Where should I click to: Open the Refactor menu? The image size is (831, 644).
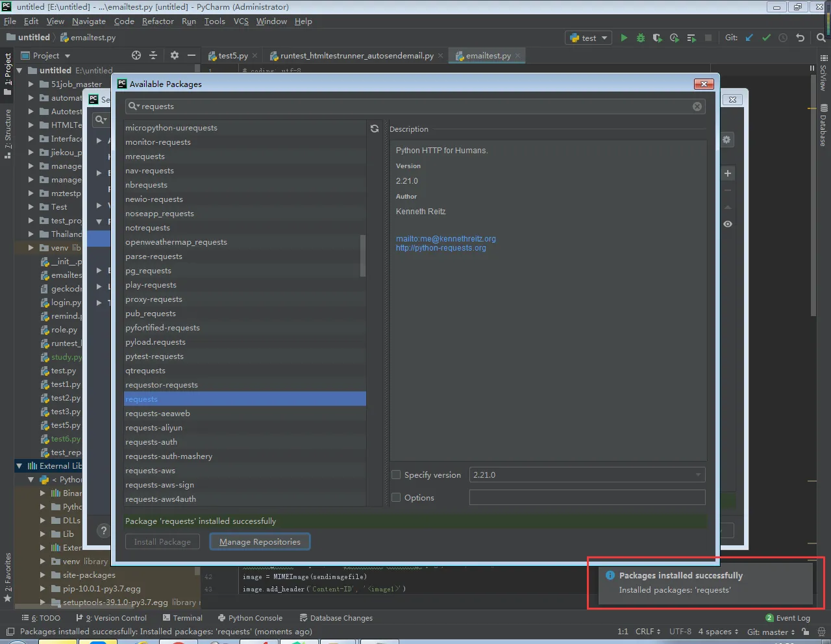click(158, 21)
